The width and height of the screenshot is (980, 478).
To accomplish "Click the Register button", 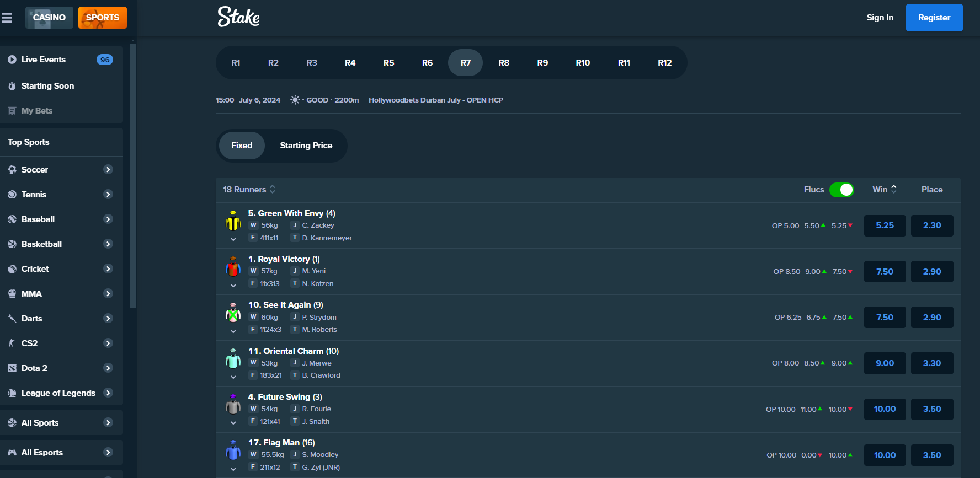I will pos(934,18).
